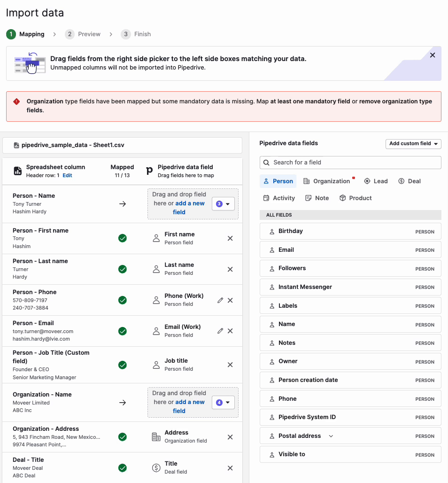This screenshot has height=483, width=448.
Task: Click the green check for Deal - Title
Action: click(123, 468)
